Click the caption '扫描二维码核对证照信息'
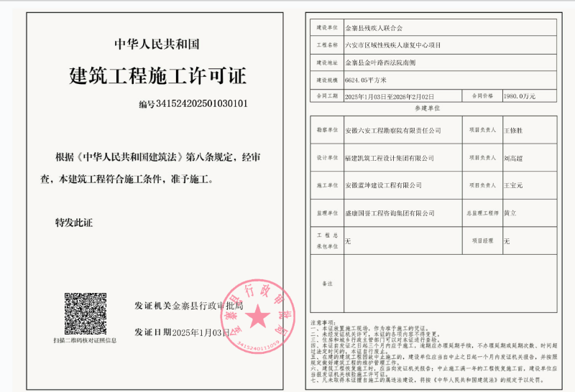Screen dimensions: 575x392 [x=85, y=340]
